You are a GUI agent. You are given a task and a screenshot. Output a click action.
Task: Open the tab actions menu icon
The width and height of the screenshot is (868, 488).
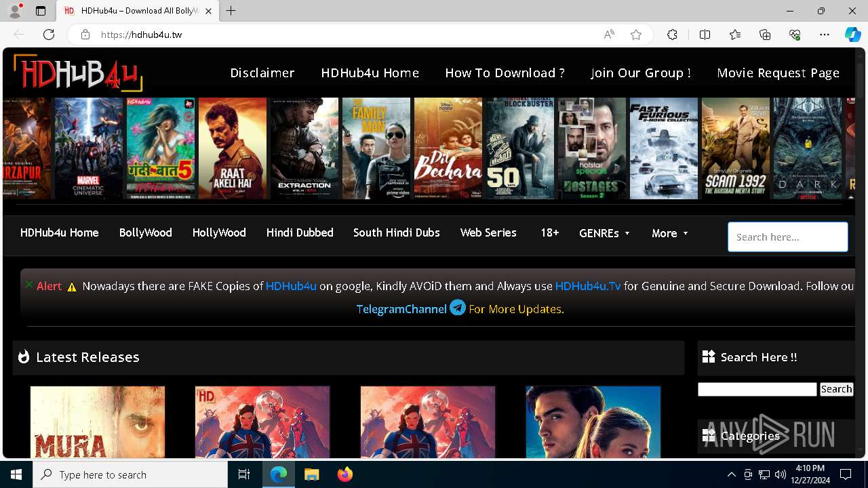tap(41, 11)
